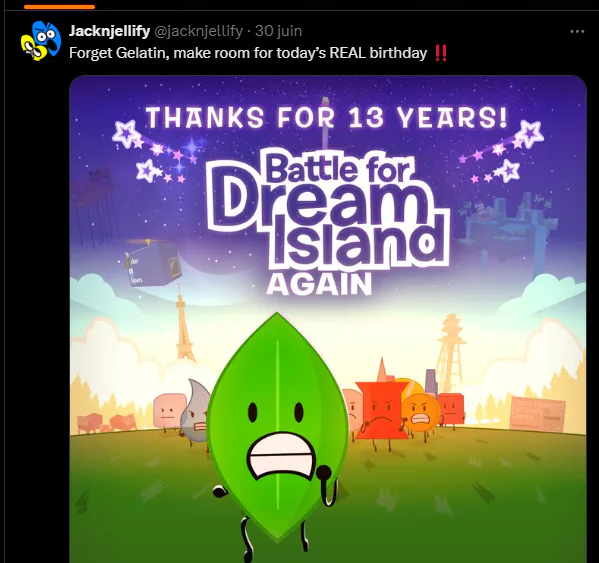This screenshot has height=563, width=599.
Task: Click the Jacknjellify display name
Action: (x=109, y=31)
